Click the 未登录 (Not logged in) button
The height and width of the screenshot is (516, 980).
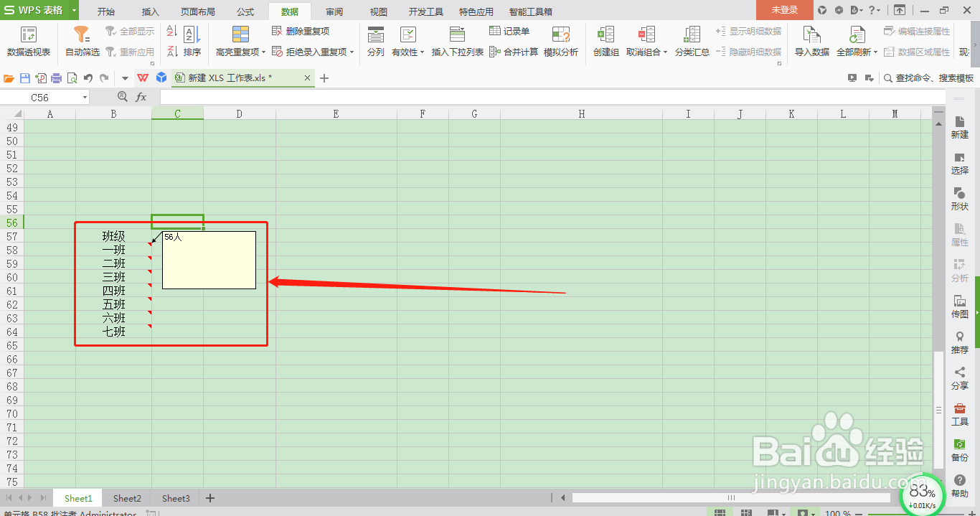785,10
